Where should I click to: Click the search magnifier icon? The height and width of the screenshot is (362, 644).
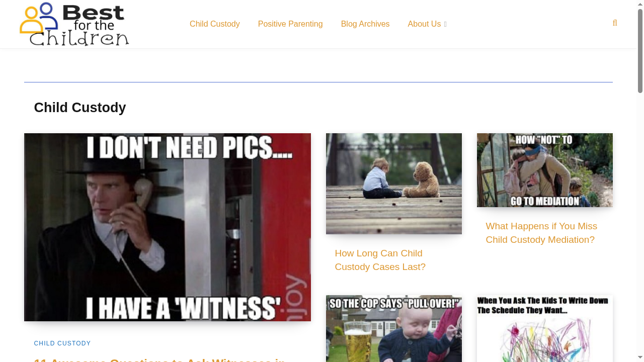[x=615, y=23]
